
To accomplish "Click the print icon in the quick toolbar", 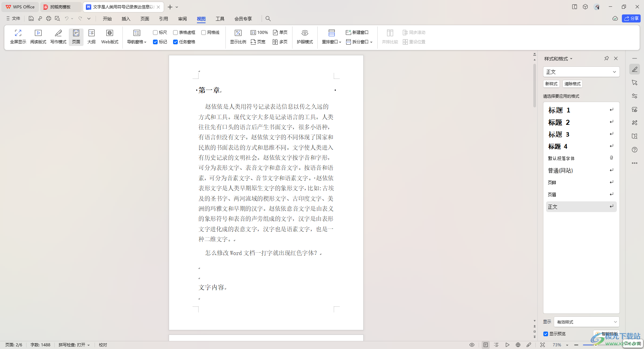I will pos(49,18).
